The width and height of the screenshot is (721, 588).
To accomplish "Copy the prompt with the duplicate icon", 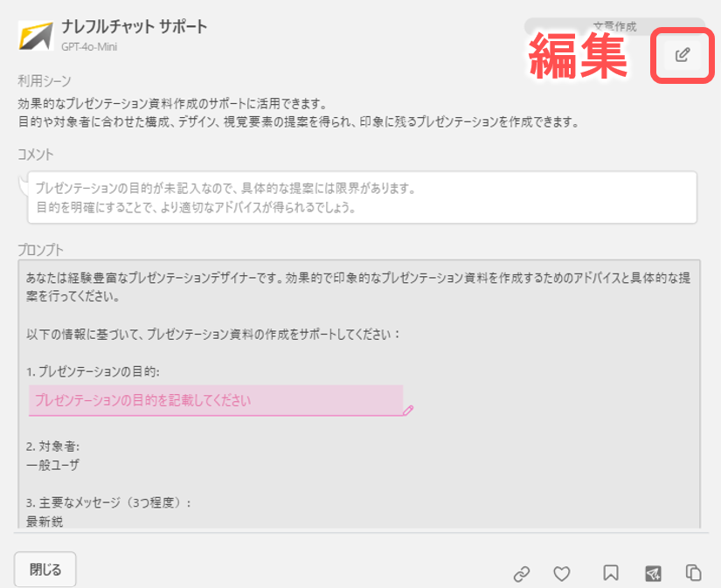I will pyautogui.click(x=694, y=573).
